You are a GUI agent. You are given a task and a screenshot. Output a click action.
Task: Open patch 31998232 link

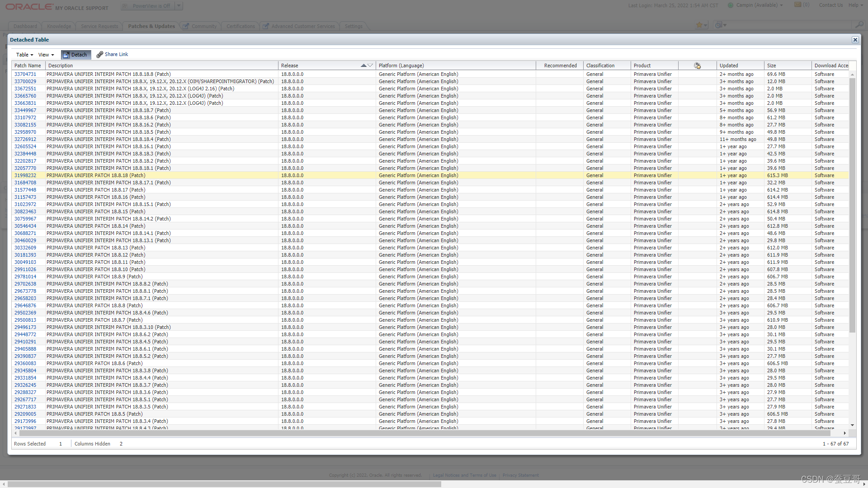pyautogui.click(x=25, y=175)
